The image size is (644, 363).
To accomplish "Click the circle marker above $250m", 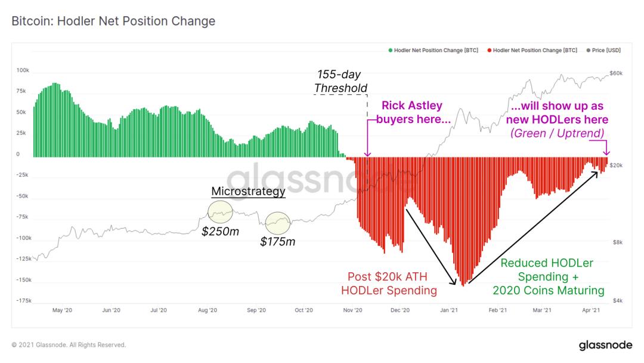I will 220,212.
